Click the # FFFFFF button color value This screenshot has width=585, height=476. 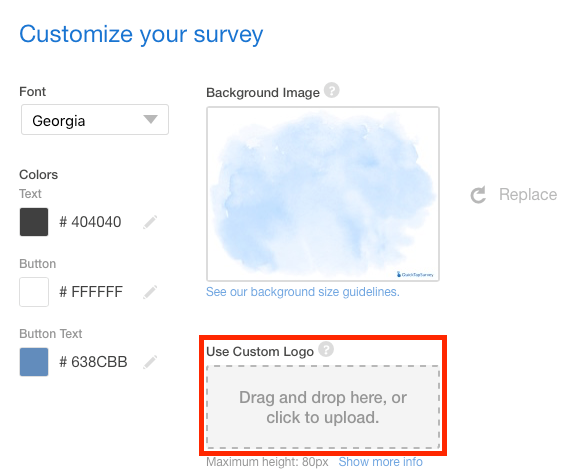pyautogui.click(x=91, y=292)
